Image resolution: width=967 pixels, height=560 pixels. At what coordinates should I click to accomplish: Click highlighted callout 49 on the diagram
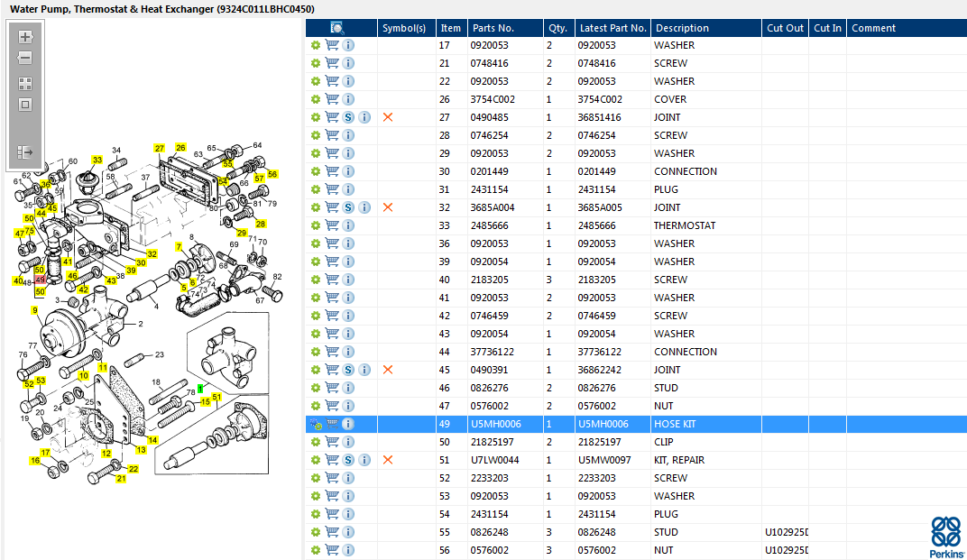(x=40, y=280)
